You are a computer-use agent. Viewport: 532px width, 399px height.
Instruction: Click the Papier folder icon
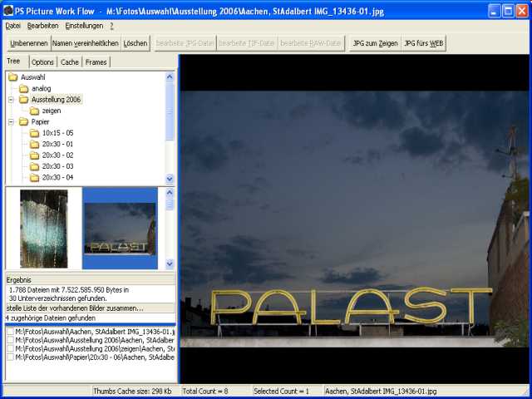(x=24, y=122)
